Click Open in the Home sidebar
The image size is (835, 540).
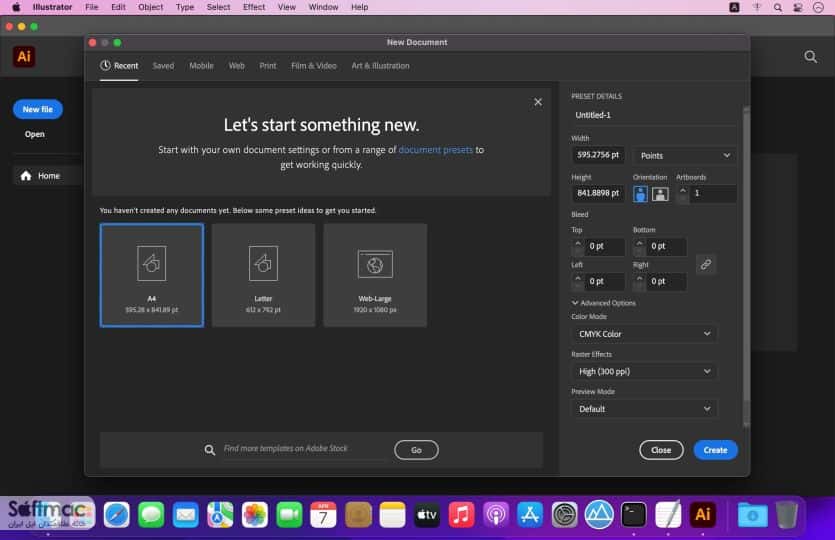point(35,134)
